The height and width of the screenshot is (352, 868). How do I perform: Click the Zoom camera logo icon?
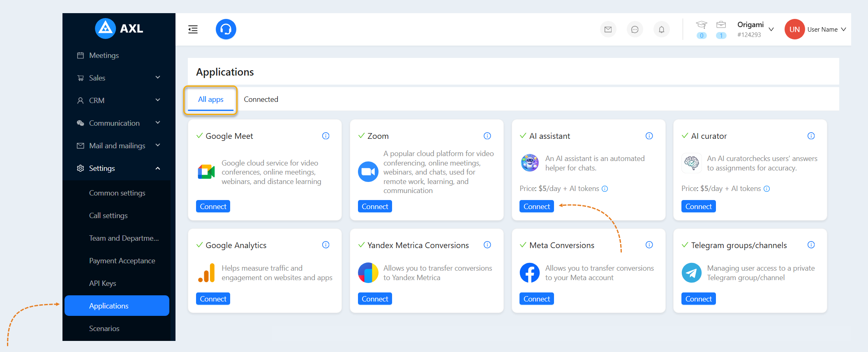[x=368, y=172]
